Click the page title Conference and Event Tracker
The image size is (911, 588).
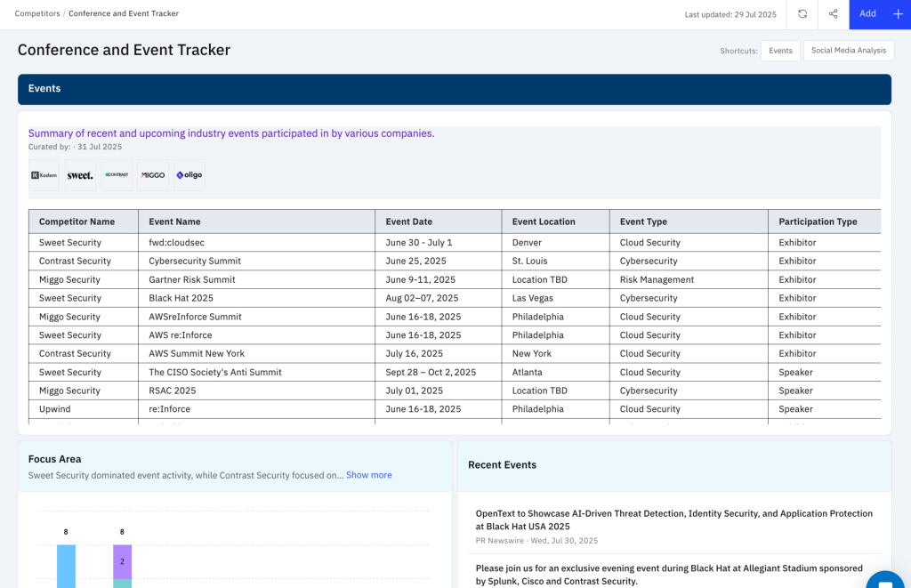[x=124, y=50]
